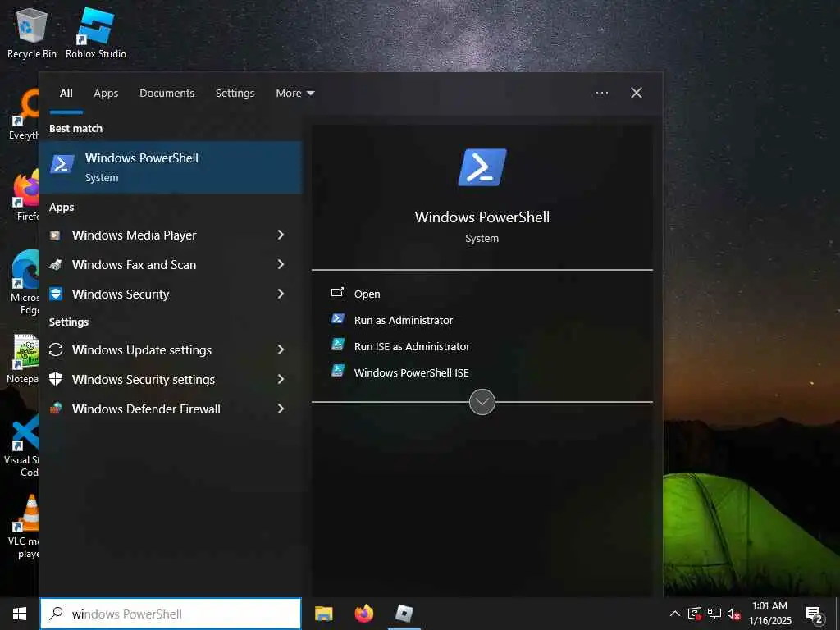Viewport: 840px width, 630px height.
Task: Switch to the Apps search tab
Action: [106, 94]
